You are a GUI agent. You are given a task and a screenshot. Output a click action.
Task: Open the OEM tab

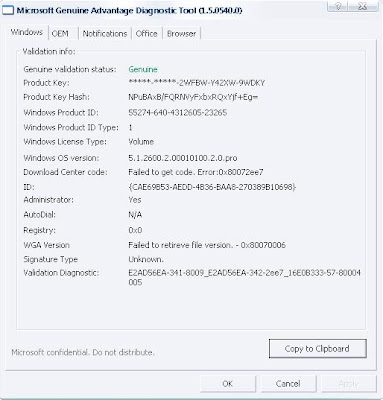tap(60, 34)
